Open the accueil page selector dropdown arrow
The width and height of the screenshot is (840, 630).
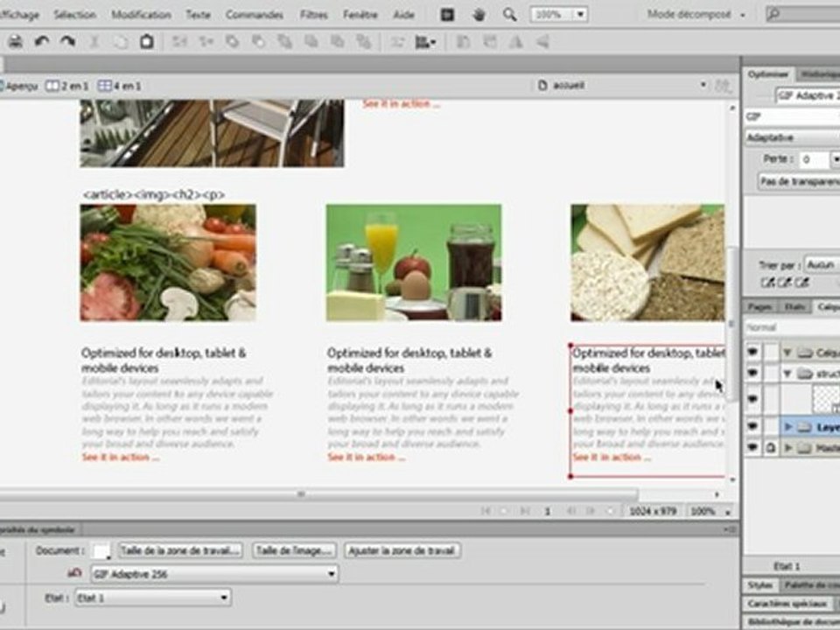(x=703, y=85)
